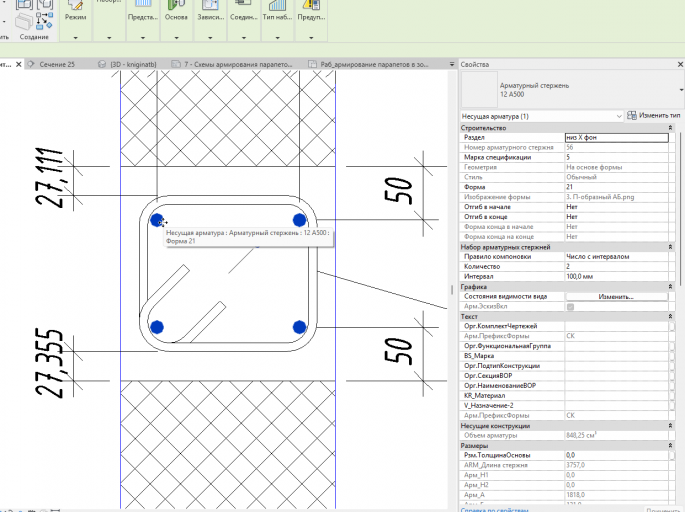The image size is (685, 512).
Task: Click the Основа ribbon icon
Action: tap(176, 5)
